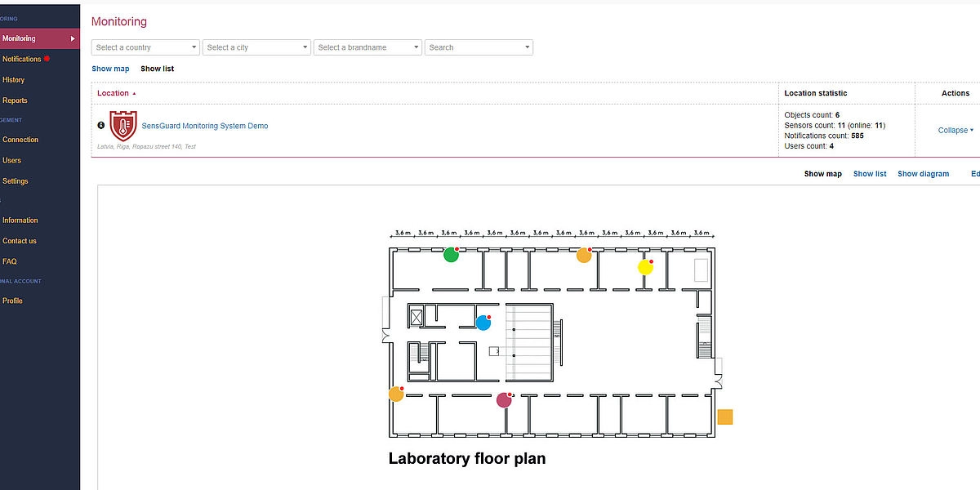Switch to Show diagram view
The width and height of the screenshot is (980, 490).
[x=923, y=174]
